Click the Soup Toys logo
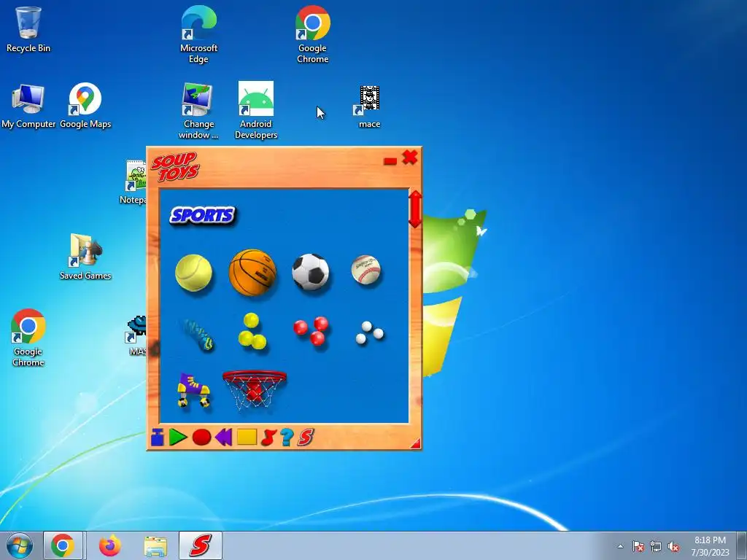Screen dimensions: 747x560 [x=175, y=167]
